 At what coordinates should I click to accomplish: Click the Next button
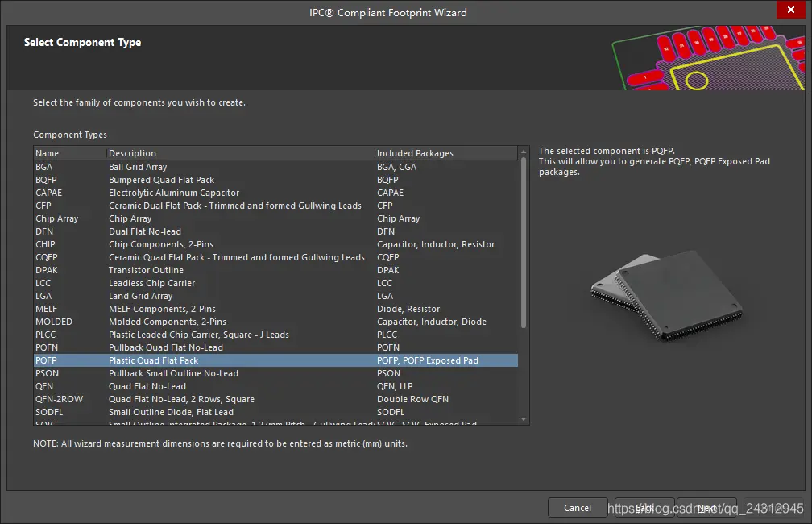pyautogui.click(x=706, y=508)
